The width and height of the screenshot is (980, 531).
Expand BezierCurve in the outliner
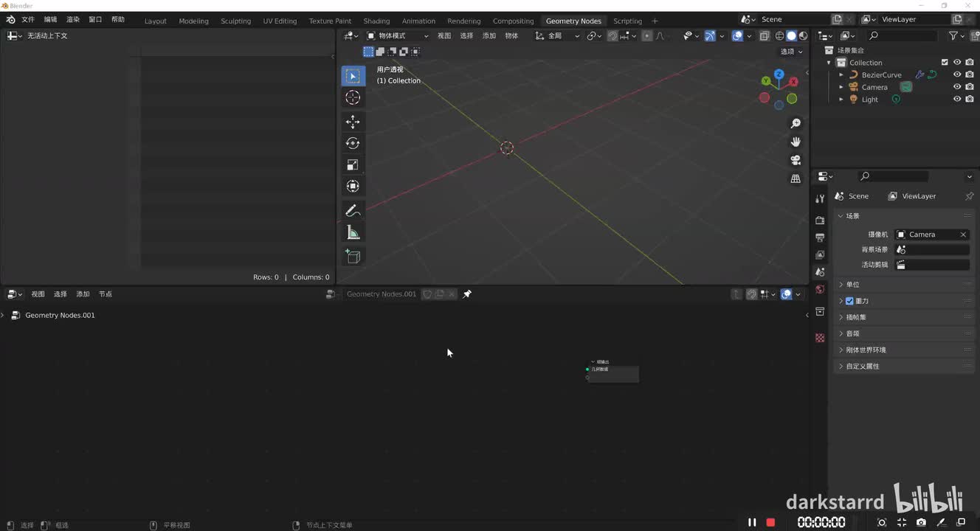(841, 74)
